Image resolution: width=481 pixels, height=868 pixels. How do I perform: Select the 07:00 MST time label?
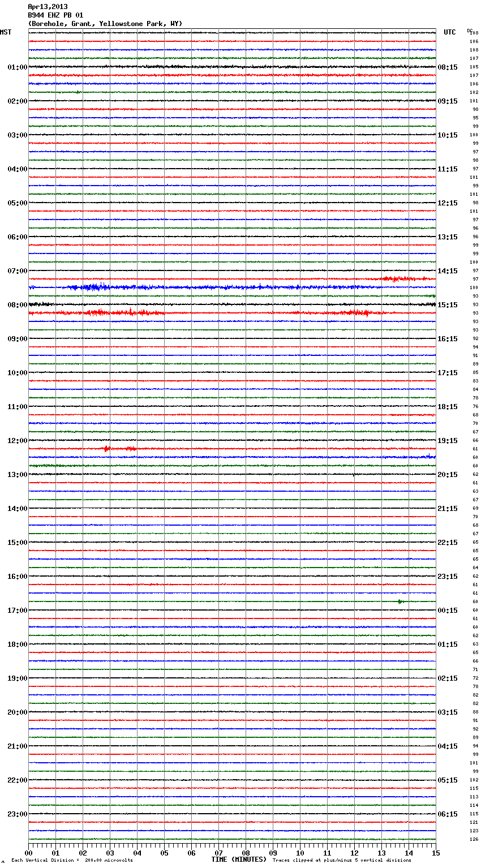pos(18,271)
